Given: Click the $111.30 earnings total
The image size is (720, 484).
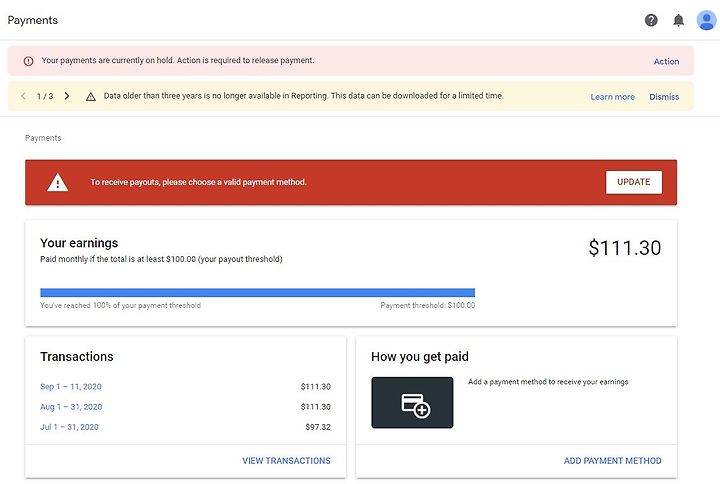Looking at the screenshot, I should 624,248.
